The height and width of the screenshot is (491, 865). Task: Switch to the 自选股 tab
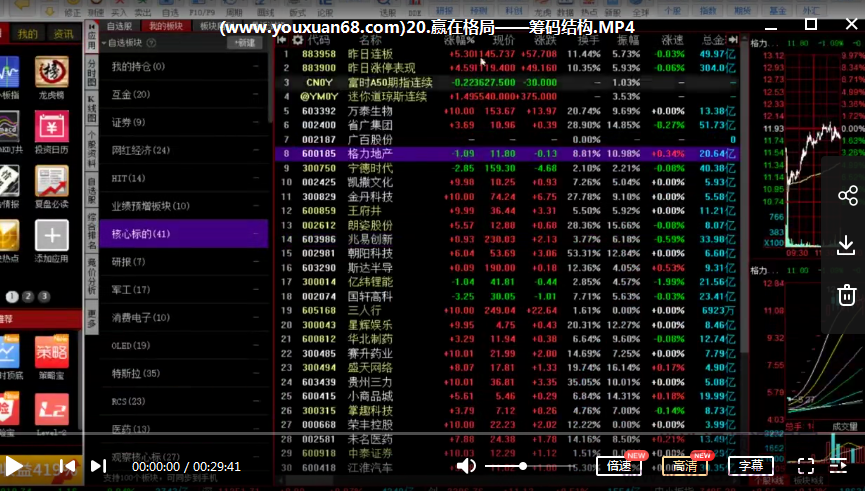(x=119, y=25)
